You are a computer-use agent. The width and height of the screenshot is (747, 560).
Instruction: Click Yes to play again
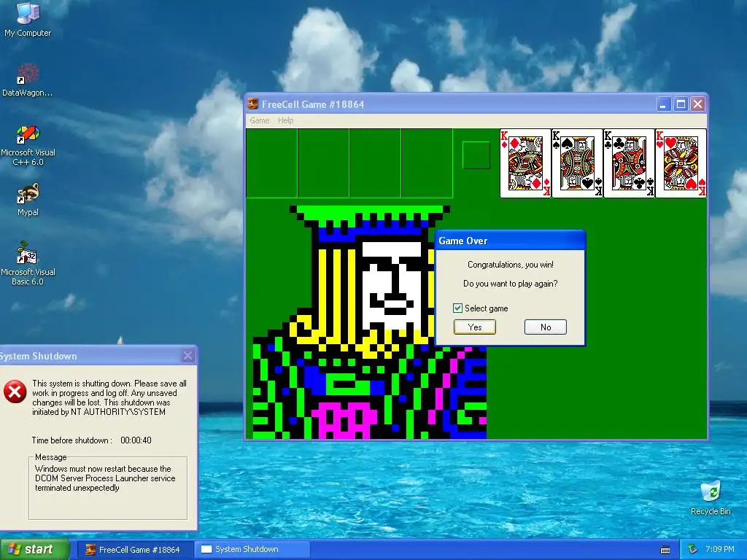(475, 327)
